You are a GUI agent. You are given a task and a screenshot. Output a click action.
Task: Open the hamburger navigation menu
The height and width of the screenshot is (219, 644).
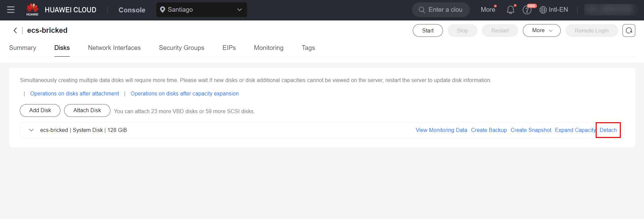tap(11, 10)
